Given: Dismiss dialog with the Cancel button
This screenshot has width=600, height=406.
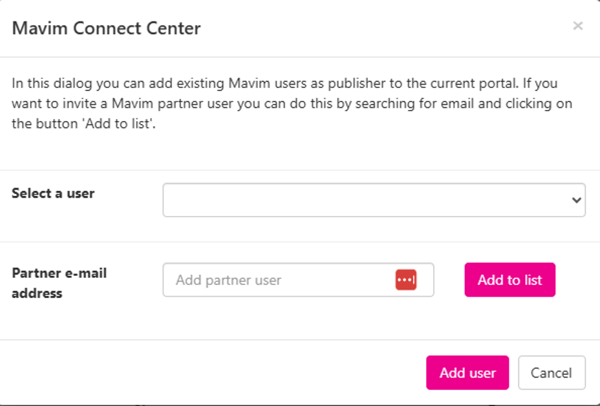Looking at the screenshot, I should [551, 373].
